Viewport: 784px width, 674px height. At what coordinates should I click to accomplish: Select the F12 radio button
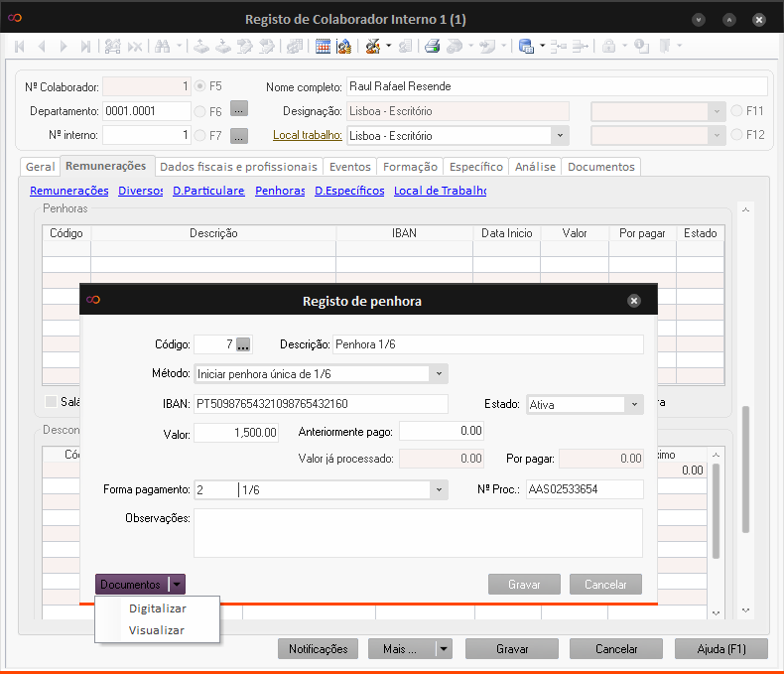[737, 135]
